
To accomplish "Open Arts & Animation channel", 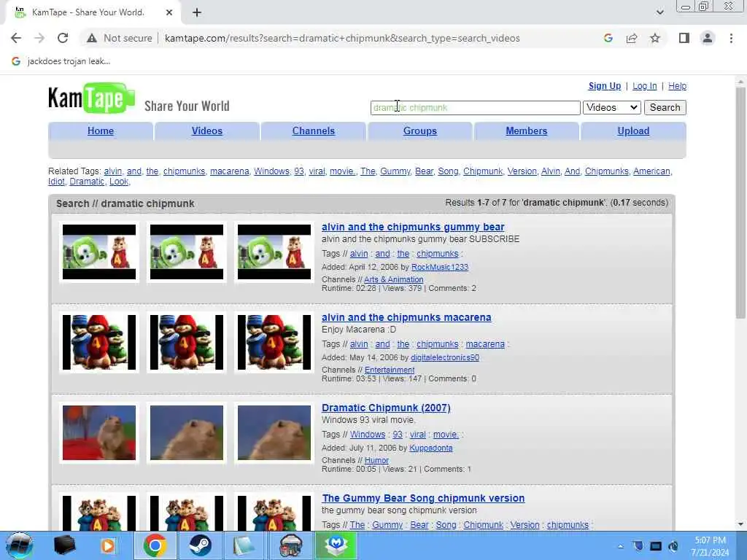I will (x=393, y=279).
